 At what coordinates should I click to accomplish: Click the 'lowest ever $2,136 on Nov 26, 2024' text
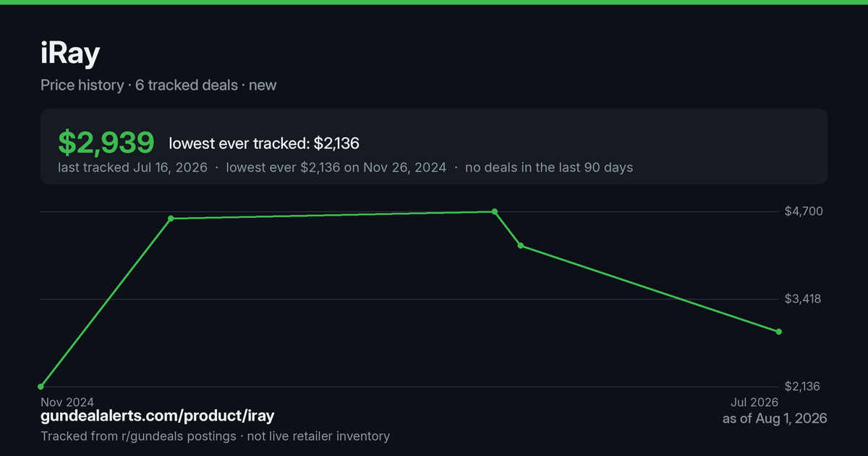click(336, 167)
